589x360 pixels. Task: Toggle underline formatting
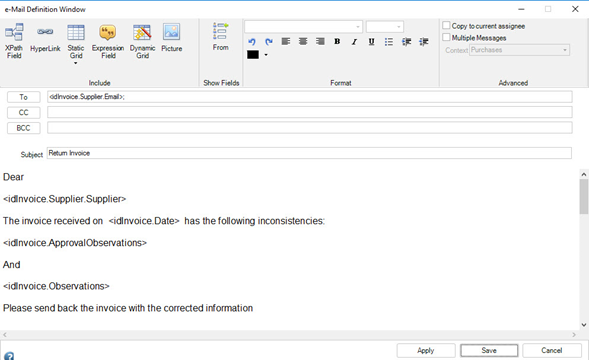tap(371, 41)
